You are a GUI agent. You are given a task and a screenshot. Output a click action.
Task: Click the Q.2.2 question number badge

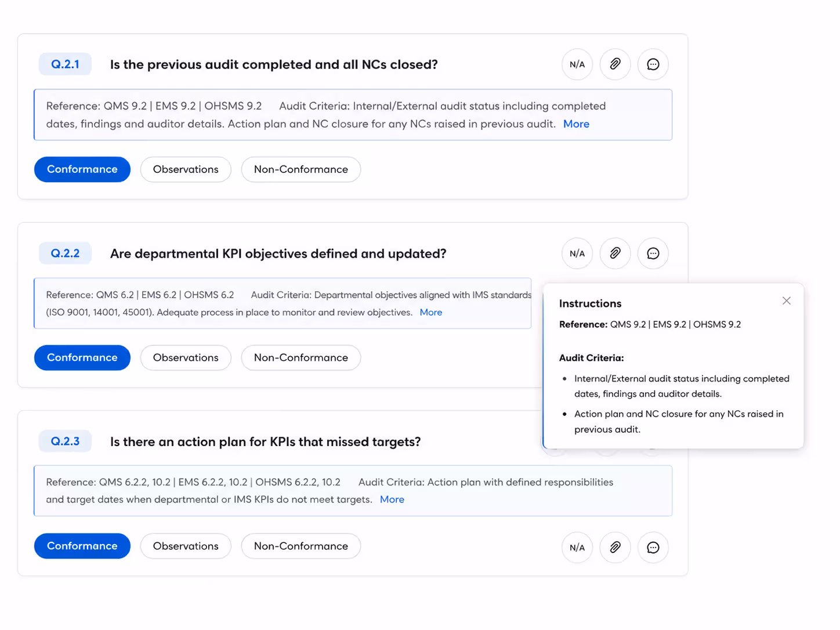65,254
